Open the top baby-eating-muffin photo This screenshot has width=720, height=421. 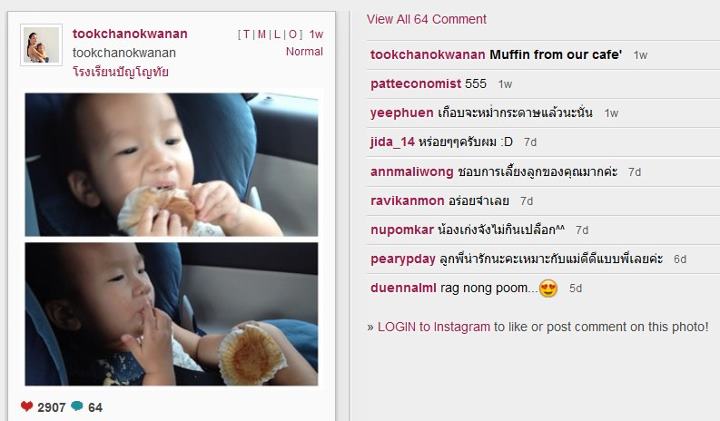pyautogui.click(x=171, y=165)
